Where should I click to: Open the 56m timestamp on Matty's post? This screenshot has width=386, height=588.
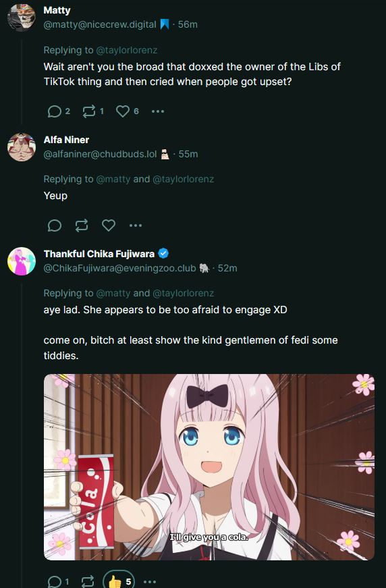tap(188, 24)
